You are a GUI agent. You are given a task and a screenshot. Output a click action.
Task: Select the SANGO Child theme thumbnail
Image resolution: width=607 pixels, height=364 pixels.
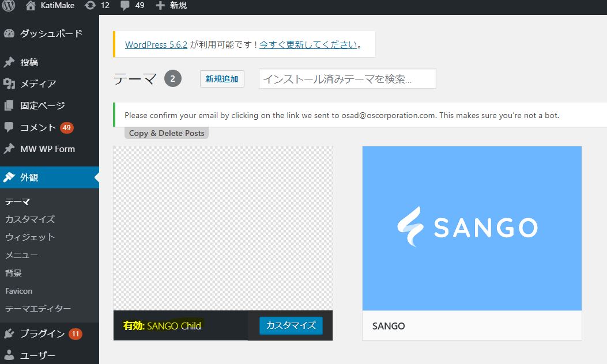click(223, 228)
